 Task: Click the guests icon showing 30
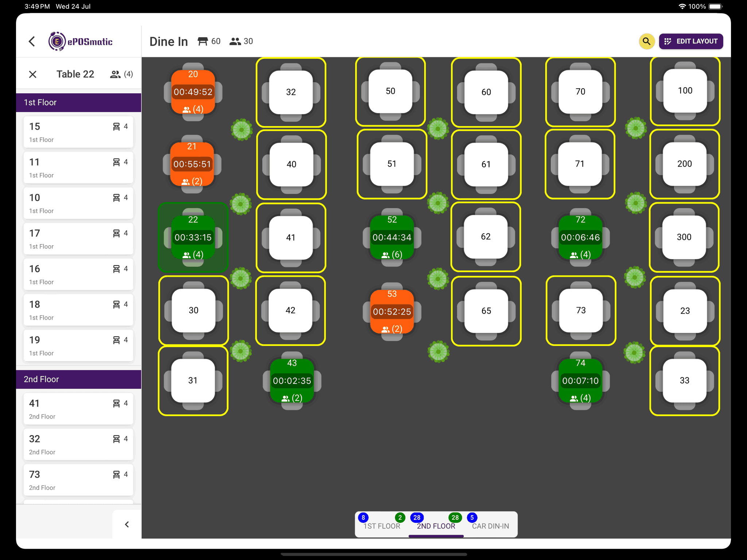pos(235,41)
